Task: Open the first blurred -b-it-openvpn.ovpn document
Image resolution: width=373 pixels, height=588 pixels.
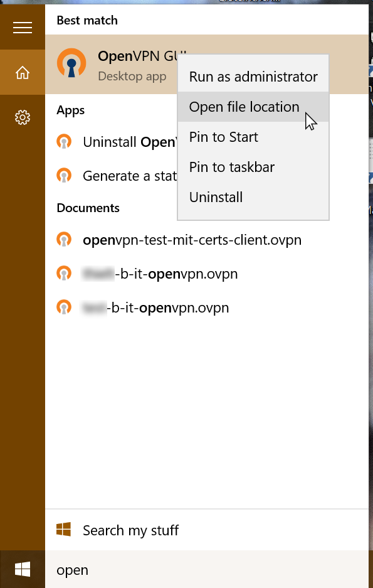Action: (x=207, y=274)
